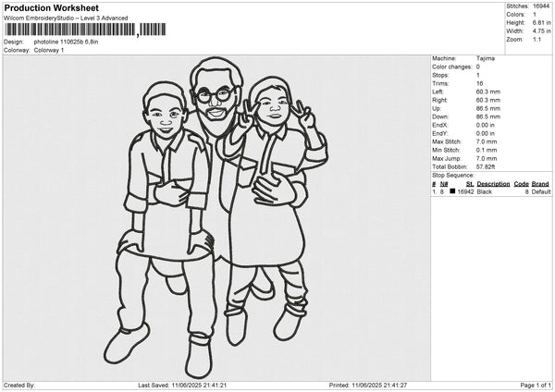Click the Stitches value '16944'
This screenshot has height=392, width=555.
pos(541,6)
